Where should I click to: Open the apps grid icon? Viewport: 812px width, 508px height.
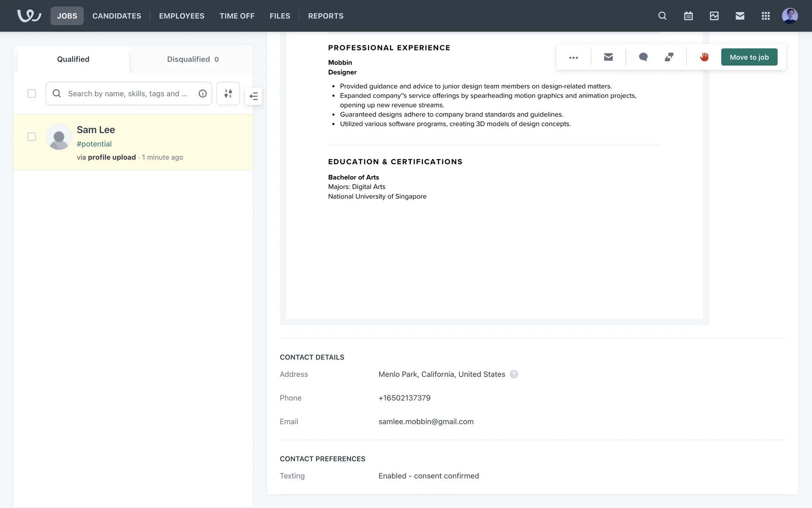tap(765, 16)
